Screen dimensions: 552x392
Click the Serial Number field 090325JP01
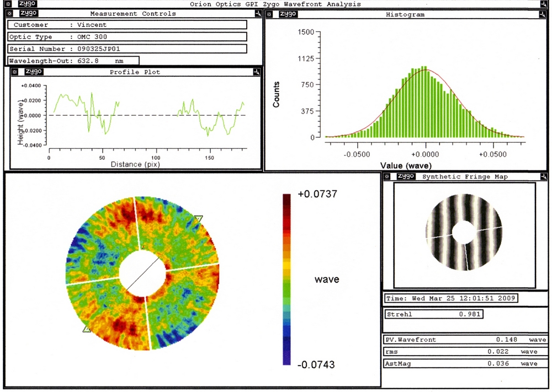coord(127,49)
